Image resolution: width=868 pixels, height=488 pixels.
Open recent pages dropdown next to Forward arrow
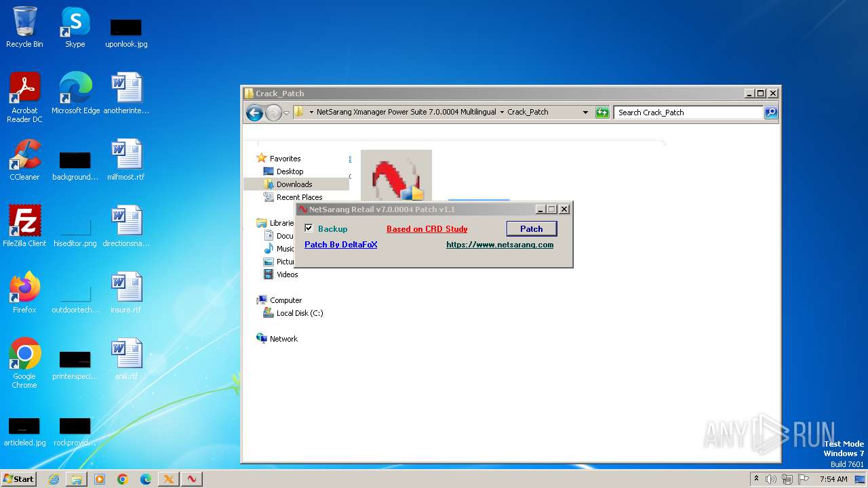287,113
